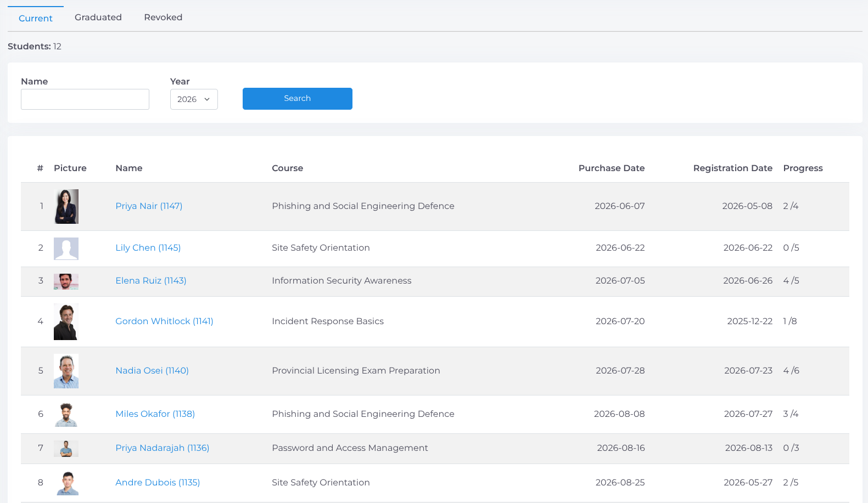Click the Course column header

288,168
